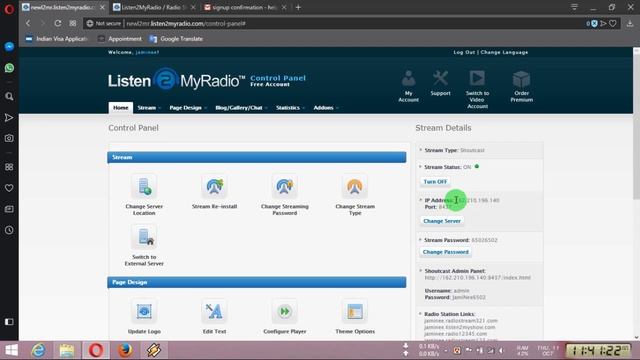
Task: Expand the Addons menu dropdown
Action: click(x=326, y=108)
